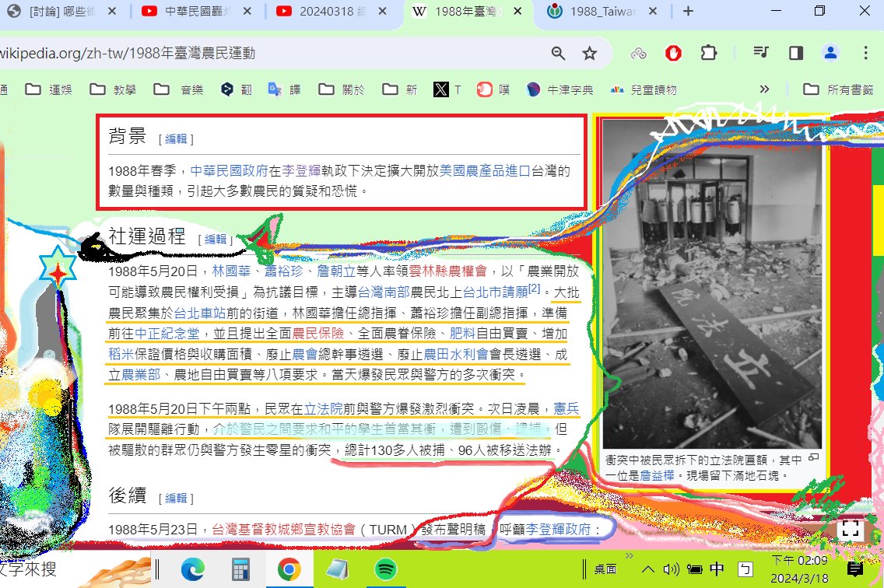Open the 音樂 bookmark folder
This screenshot has height=588, width=884.
pyautogui.click(x=178, y=89)
